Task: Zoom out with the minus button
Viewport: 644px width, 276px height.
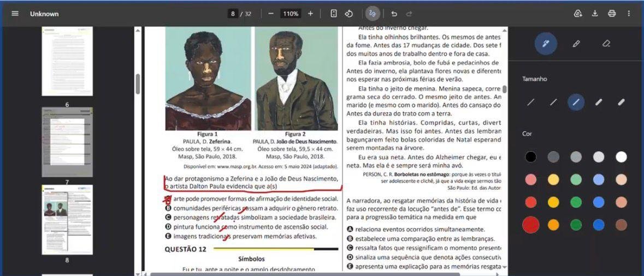Action: coord(271,14)
